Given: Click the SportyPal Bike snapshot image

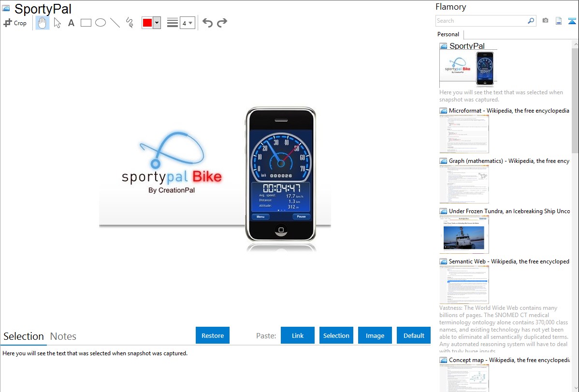Looking at the screenshot, I should [x=215, y=179].
